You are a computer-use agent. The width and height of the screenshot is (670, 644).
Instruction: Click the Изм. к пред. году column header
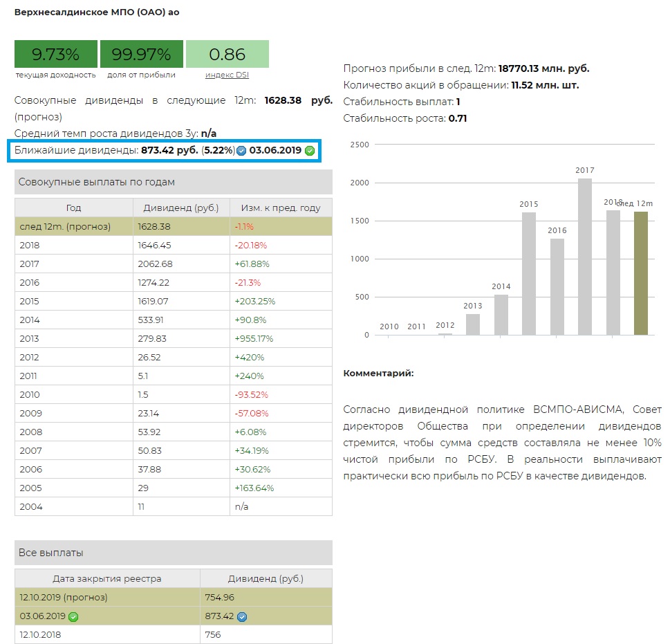coord(280,208)
